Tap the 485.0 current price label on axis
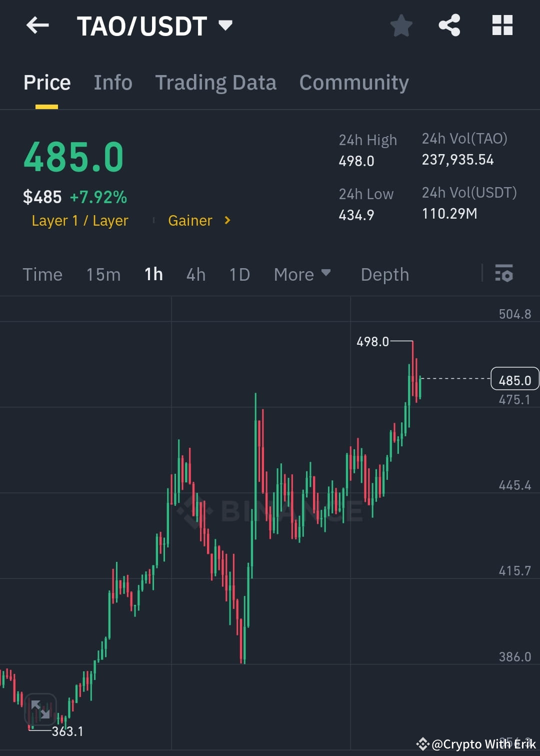 pos(514,379)
